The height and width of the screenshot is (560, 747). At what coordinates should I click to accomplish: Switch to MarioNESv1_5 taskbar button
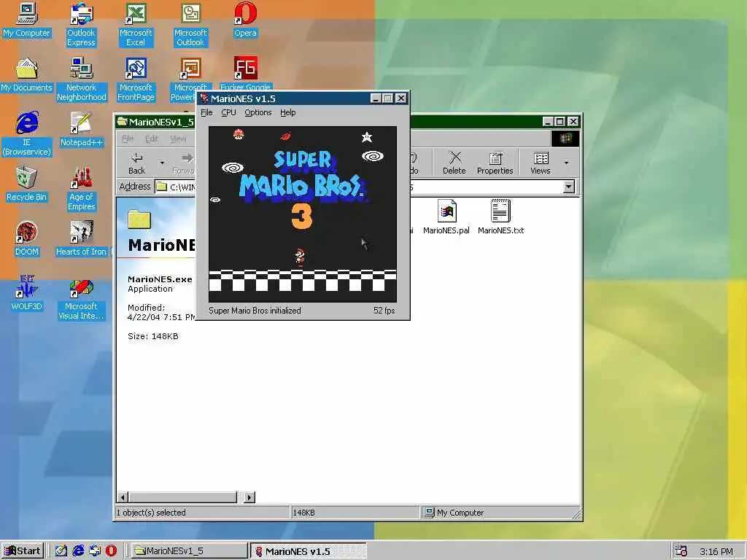(189, 551)
